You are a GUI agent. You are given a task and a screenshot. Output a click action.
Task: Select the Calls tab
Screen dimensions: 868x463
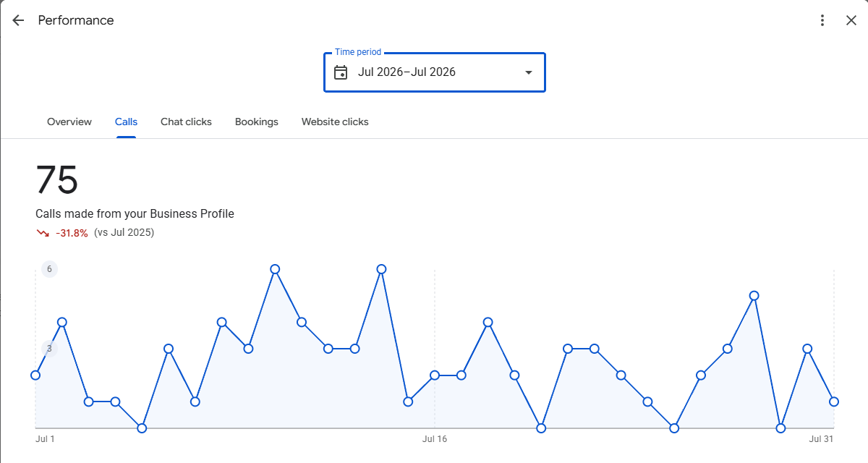tap(126, 122)
